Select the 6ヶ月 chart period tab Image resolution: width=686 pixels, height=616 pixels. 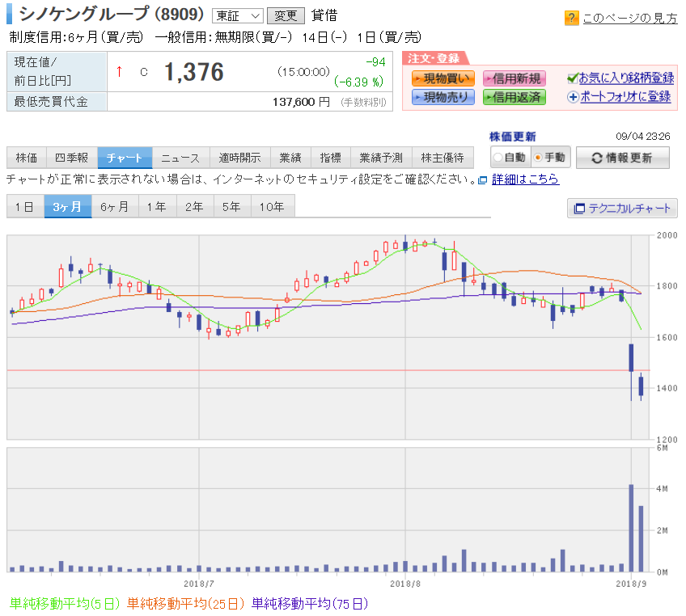pos(115,206)
